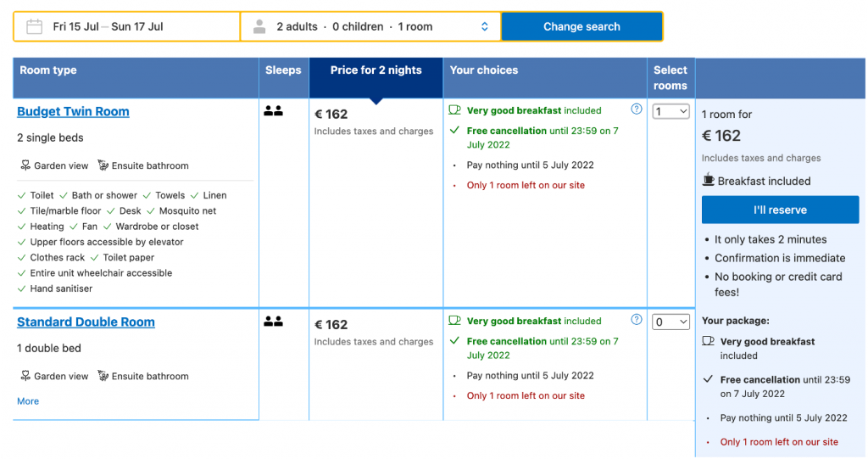The width and height of the screenshot is (868, 459).
Task: Click Ensuite bathroom icon under Standard Double Room
Action: tap(103, 376)
